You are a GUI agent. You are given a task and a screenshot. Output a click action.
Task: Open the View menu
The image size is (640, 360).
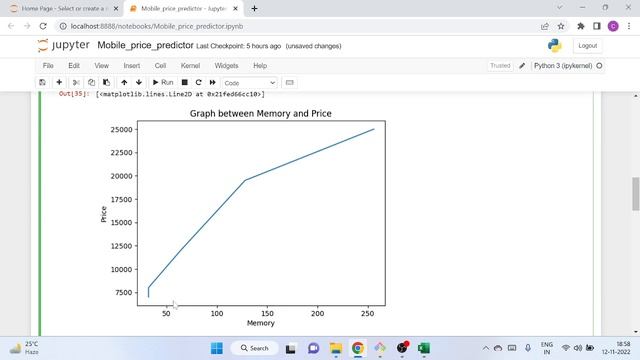[x=102, y=66]
